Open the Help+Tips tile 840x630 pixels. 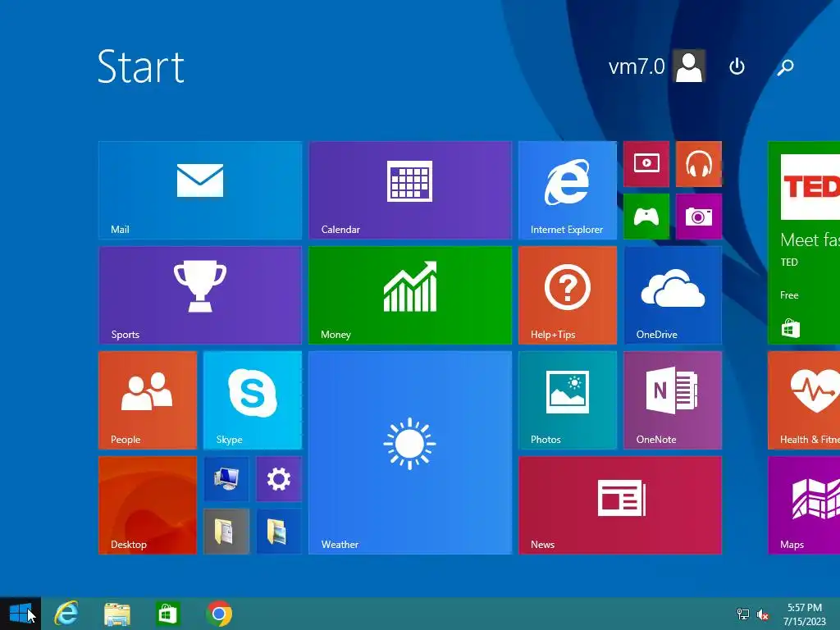568,295
